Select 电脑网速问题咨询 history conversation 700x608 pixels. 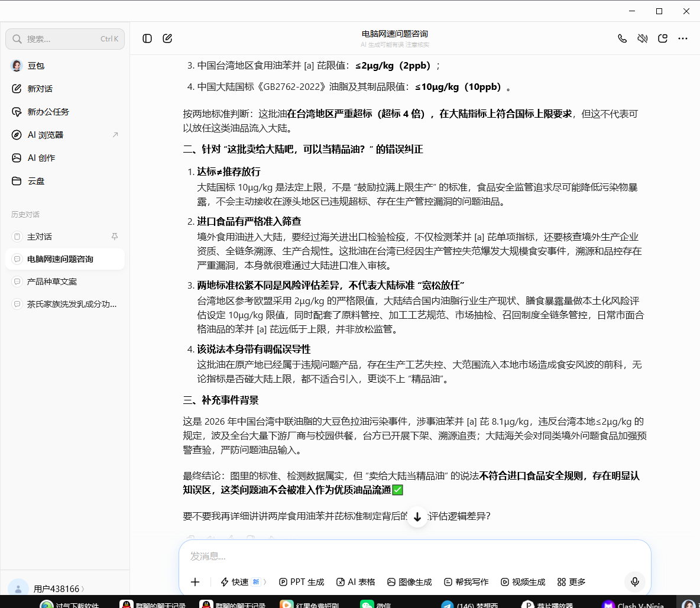[x=65, y=259]
